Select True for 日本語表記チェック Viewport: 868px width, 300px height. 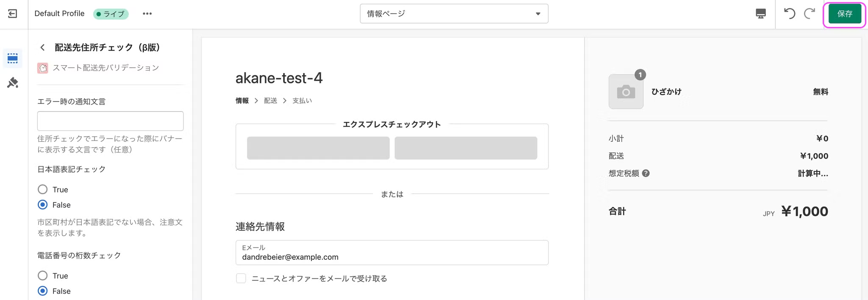(43, 190)
